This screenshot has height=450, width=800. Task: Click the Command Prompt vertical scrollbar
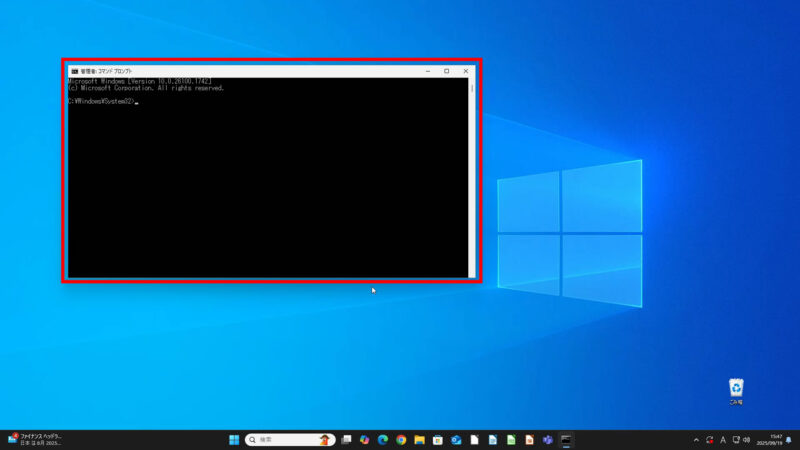coord(471,150)
